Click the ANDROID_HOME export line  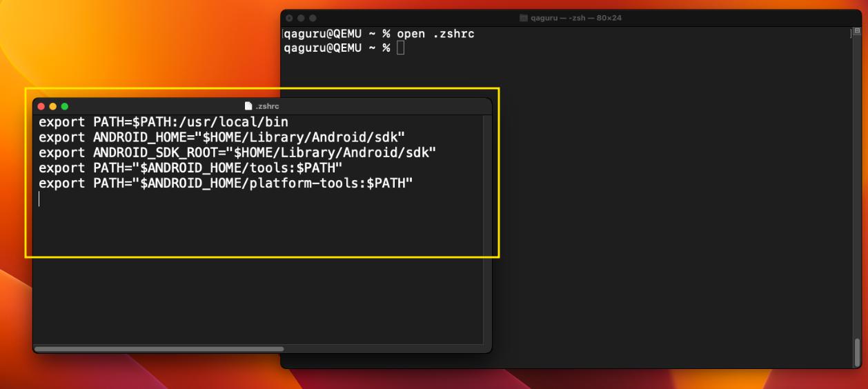[x=221, y=137]
